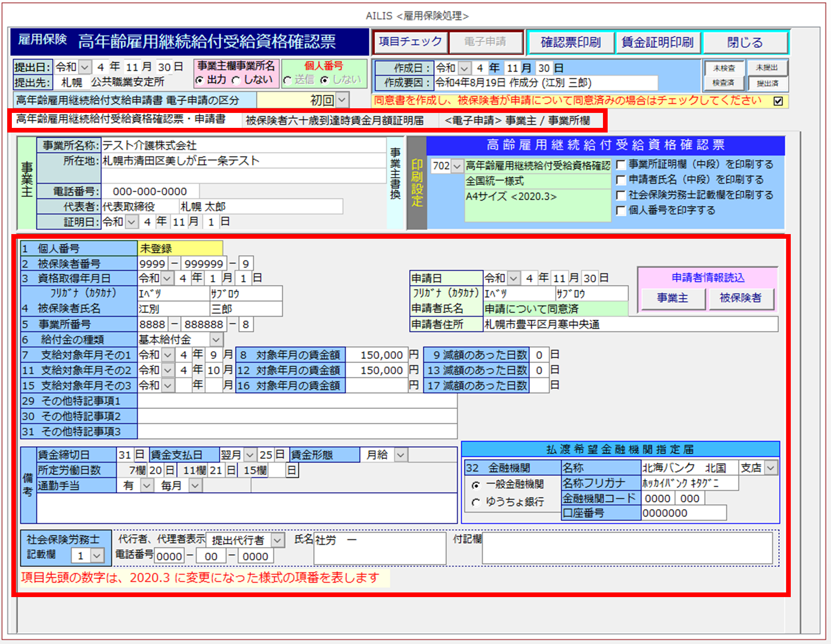Load applicant info from 事業主 button

coord(672,298)
